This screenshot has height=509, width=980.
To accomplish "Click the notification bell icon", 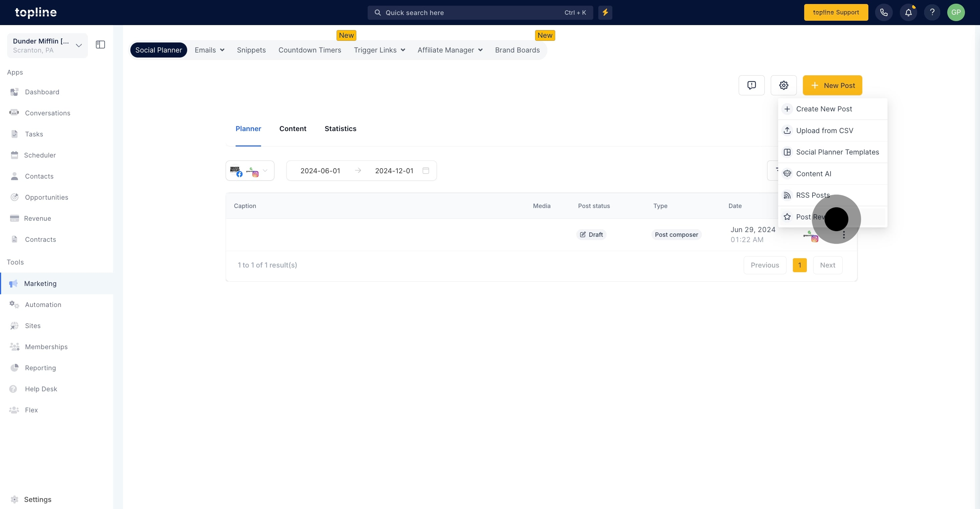I will [908, 12].
